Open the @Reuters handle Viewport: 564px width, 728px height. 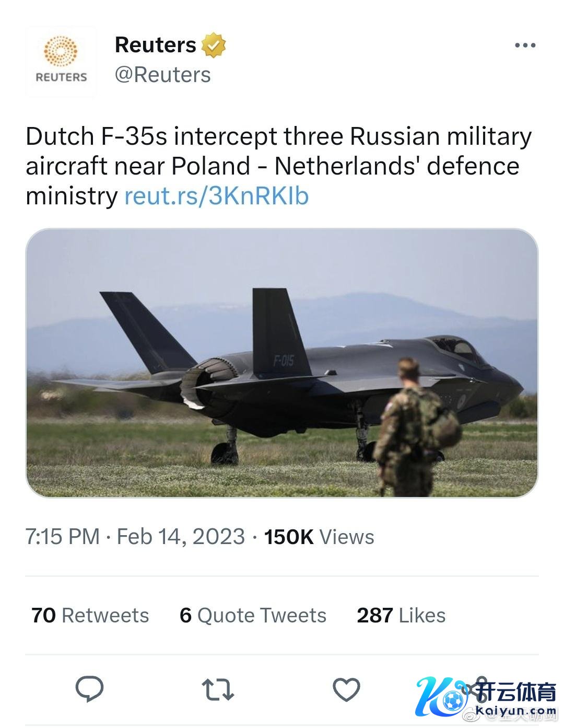tap(162, 75)
